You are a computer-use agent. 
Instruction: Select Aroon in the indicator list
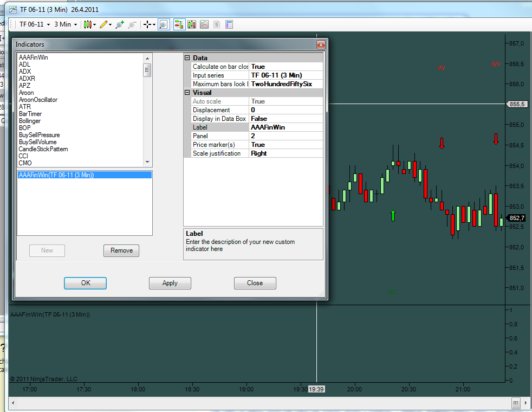(x=26, y=93)
